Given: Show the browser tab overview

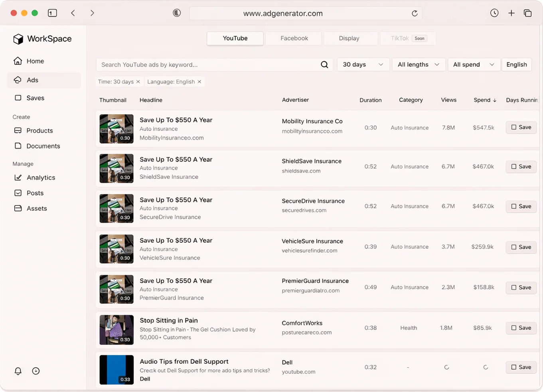Looking at the screenshot, I should (x=527, y=13).
